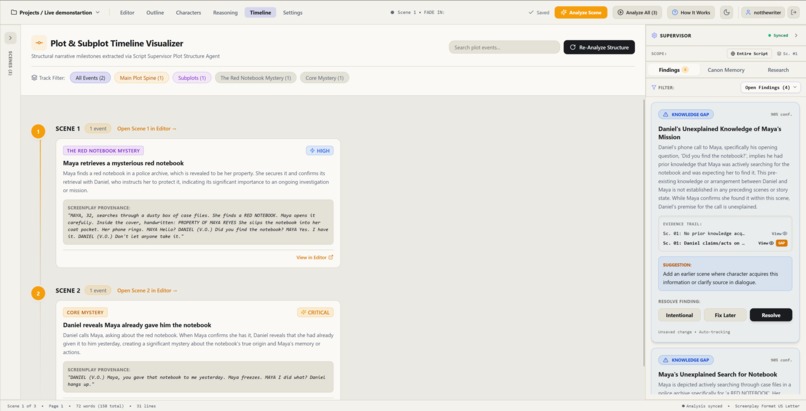Click the Track Filter layers icon
Screen dimensions: 806x411
pos(34,78)
